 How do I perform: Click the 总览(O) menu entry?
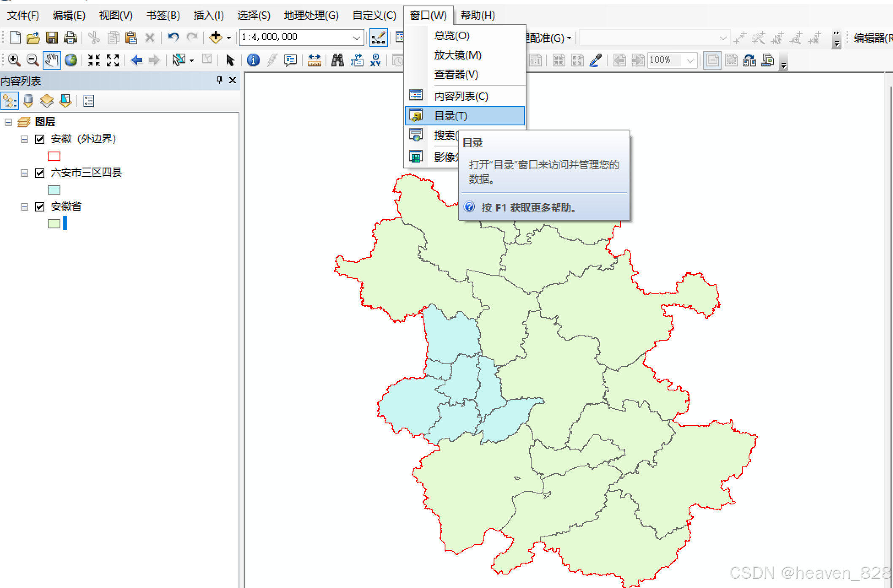(x=452, y=36)
